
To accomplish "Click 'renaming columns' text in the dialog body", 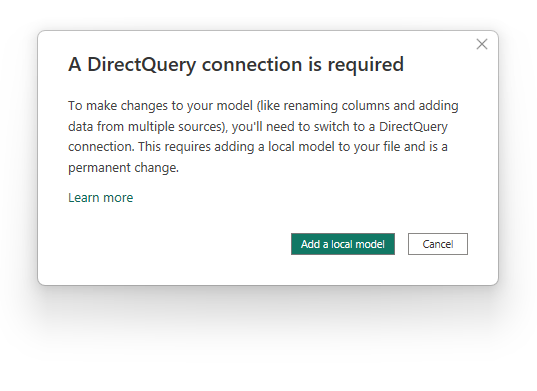I will click(x=337, y=106).
